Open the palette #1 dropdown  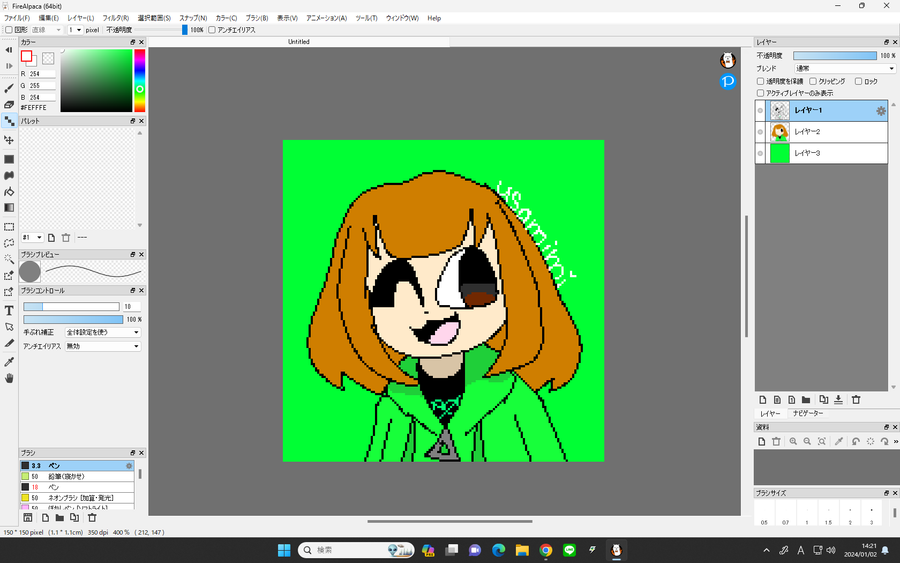coord(32,238)
